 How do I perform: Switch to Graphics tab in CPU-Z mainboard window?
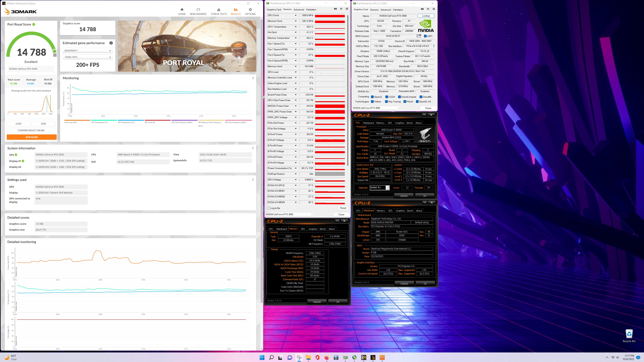tap(400, 211)
